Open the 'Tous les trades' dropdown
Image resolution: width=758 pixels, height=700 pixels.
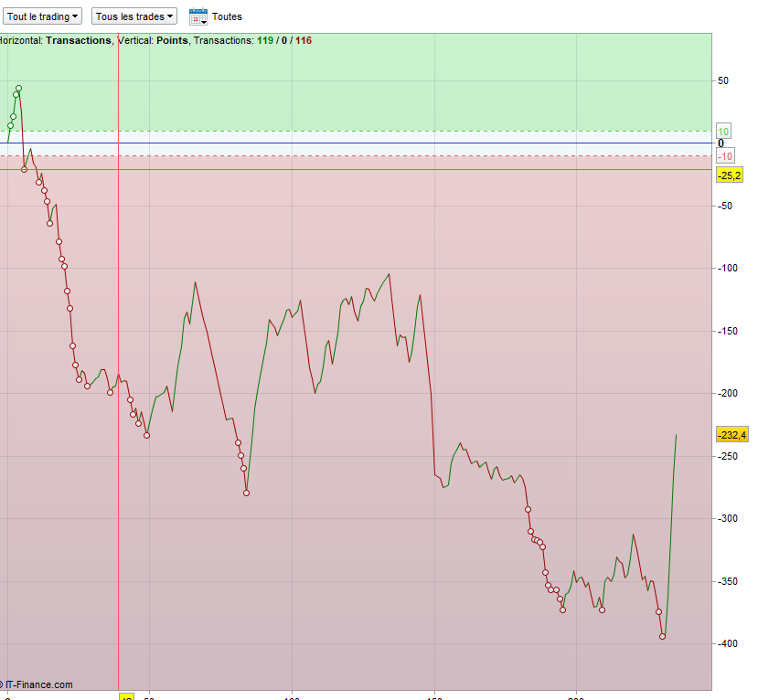(134, 16)
